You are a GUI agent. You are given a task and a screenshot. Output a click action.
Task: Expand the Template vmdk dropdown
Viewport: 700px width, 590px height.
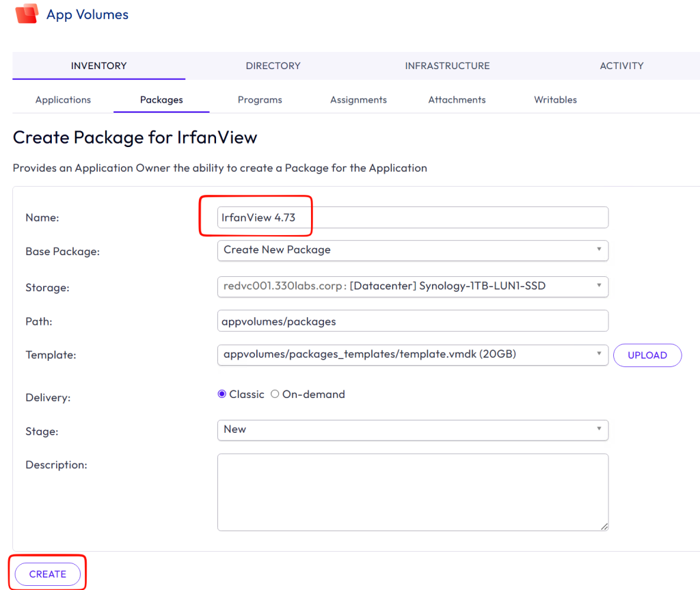[x=412, y=355]
